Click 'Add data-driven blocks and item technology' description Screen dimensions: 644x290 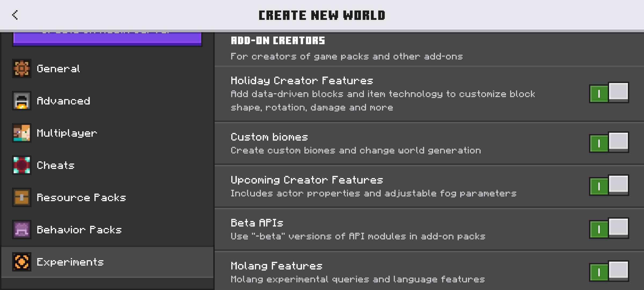click(x=383, y=101)
